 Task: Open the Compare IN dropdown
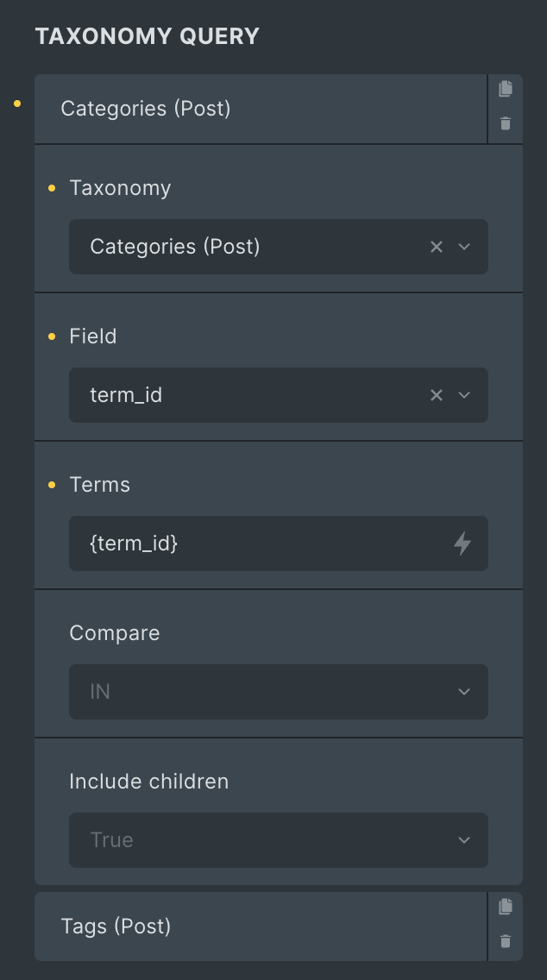pos(278,692)
